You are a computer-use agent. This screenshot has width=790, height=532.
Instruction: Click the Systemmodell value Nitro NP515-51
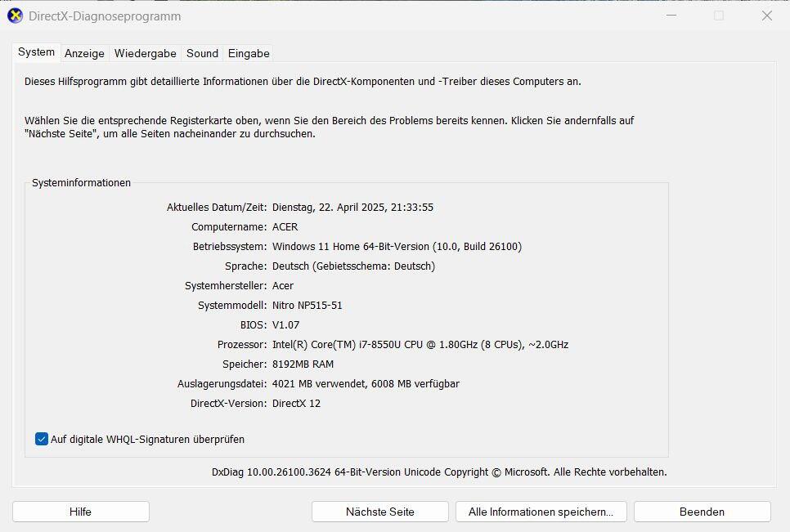(x=307, y=305)
